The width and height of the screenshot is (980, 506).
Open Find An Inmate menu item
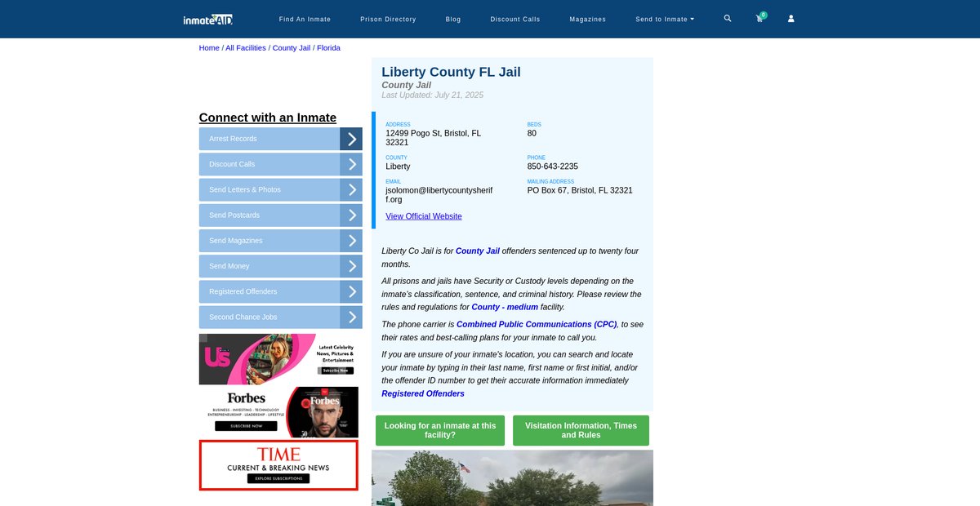(x=305, y=19)
